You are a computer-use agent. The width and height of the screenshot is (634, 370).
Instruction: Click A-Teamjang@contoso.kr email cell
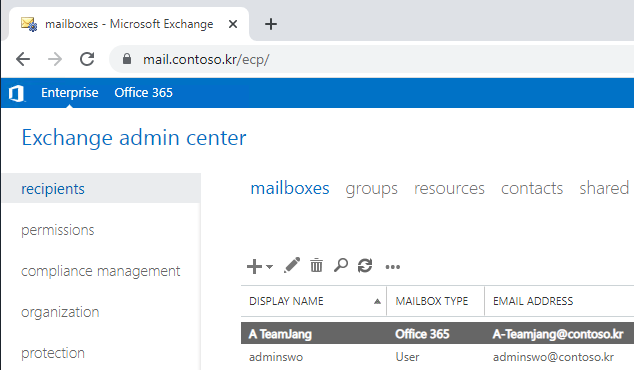point(558,334)
